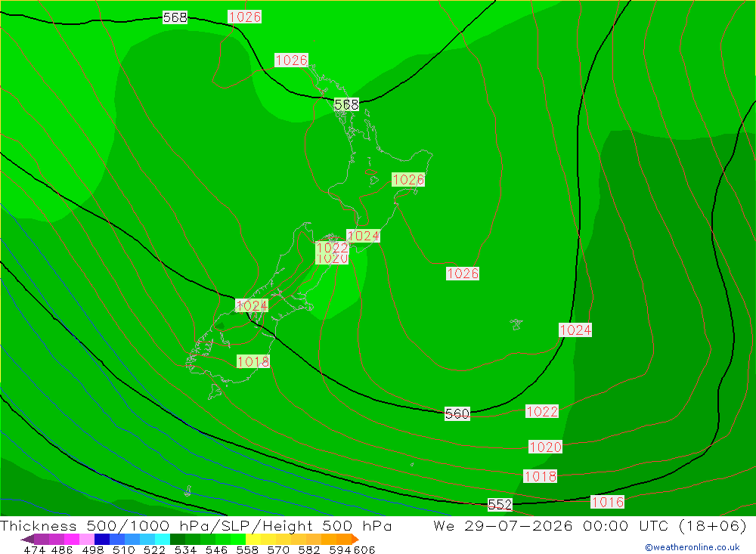Image resolution: width=756 pixels, height=554 pixels.
Task: Click the 1026 label over Hawke's Bay
Action: coord(408,179)
